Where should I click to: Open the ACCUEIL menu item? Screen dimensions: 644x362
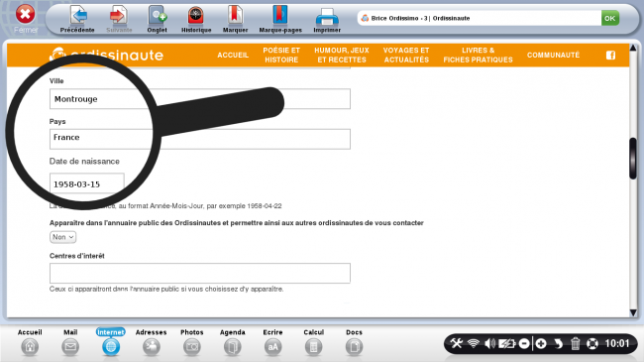pyautogui.click(x=233, y=55)
